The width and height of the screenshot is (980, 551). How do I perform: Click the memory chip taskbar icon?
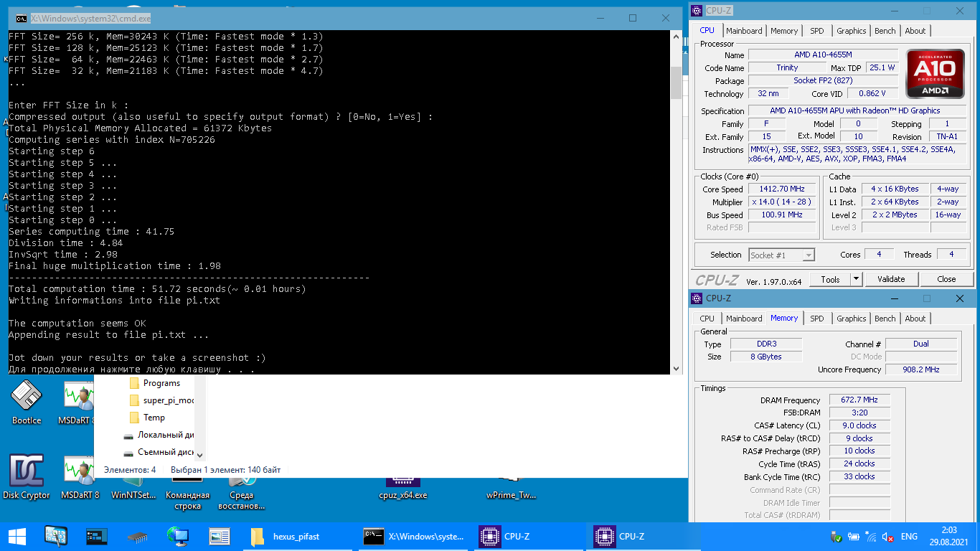(137, 536)
